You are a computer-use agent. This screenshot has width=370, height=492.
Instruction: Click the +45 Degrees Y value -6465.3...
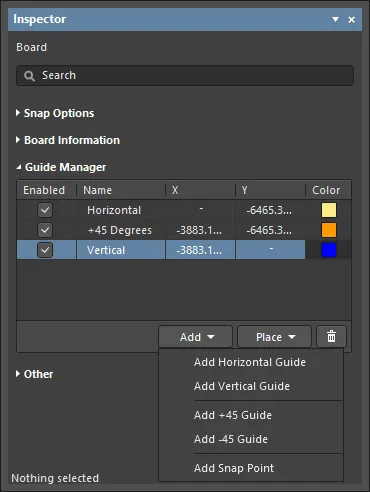click(x=269, y=230)
